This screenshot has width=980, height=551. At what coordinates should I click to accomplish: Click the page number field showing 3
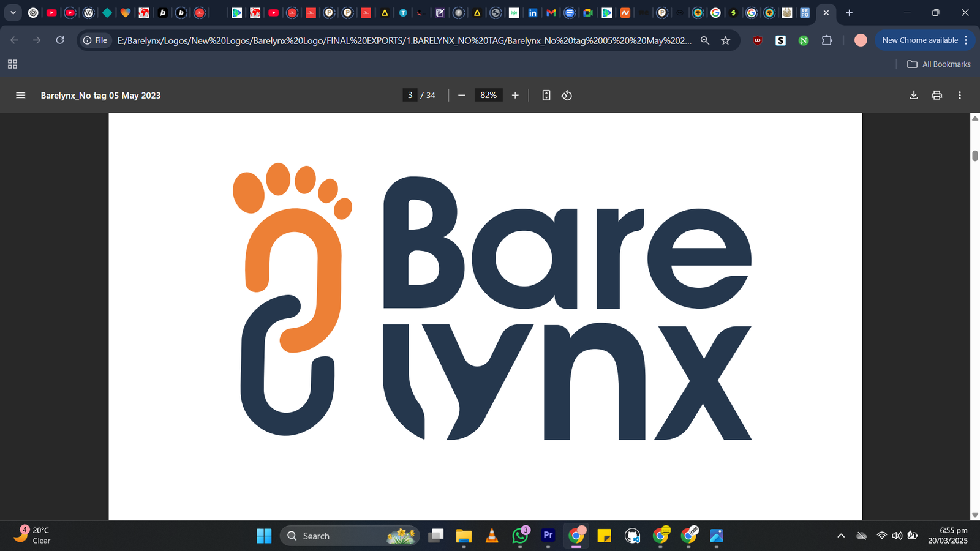[410, 95]
